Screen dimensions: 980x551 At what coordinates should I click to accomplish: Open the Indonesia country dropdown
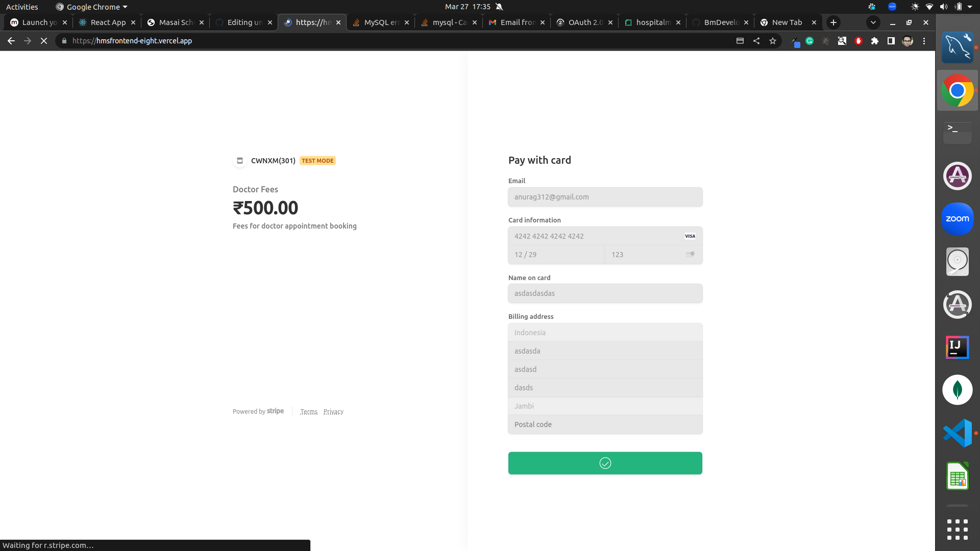click(x=605, y=333)
